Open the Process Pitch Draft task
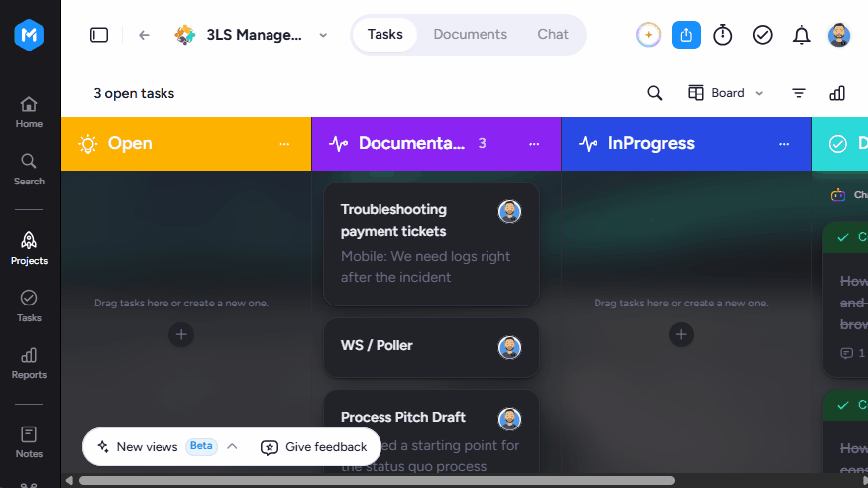Screen dimensions: 868x488 pos(431,432)
